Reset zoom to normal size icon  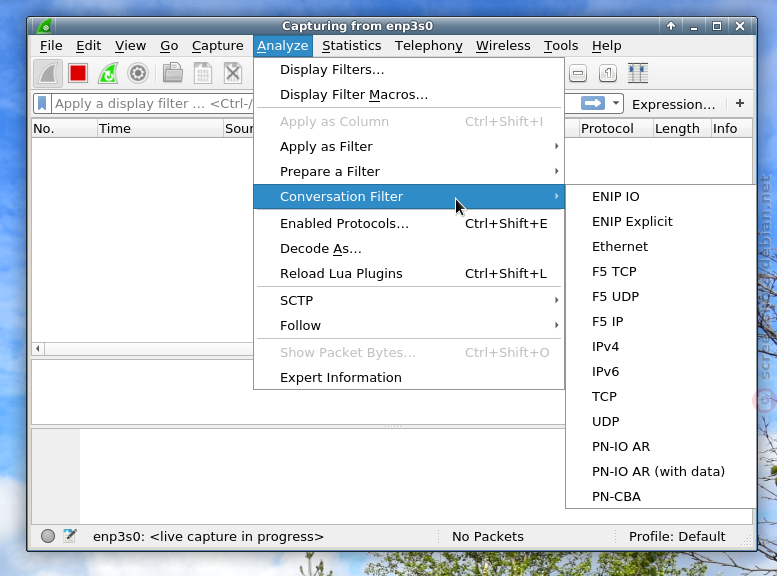[x=608, y=73]
